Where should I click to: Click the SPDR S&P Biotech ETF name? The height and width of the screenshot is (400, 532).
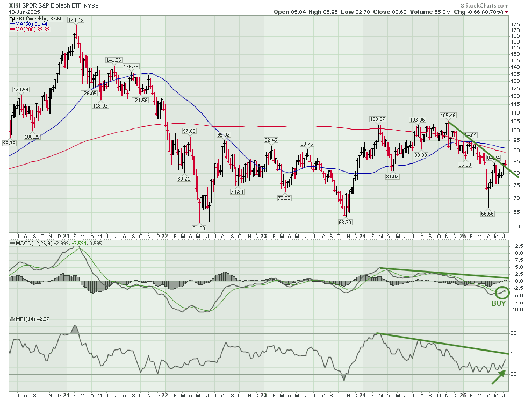[53, 6]
